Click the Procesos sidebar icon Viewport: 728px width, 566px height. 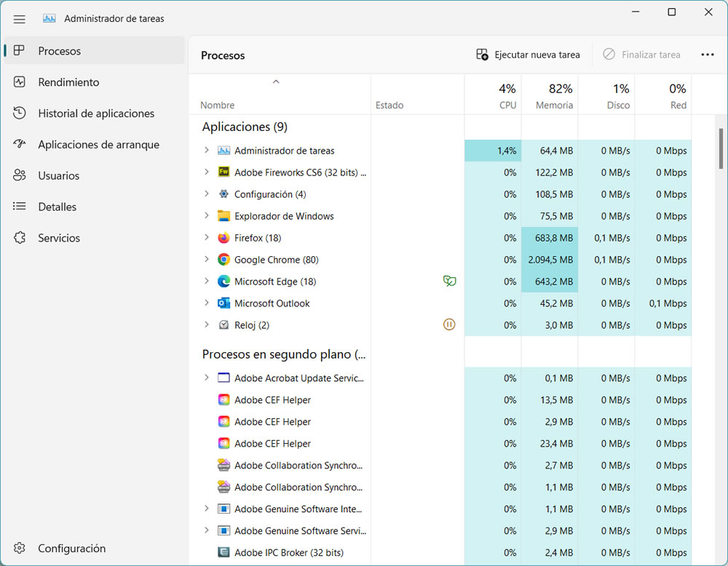19,51
